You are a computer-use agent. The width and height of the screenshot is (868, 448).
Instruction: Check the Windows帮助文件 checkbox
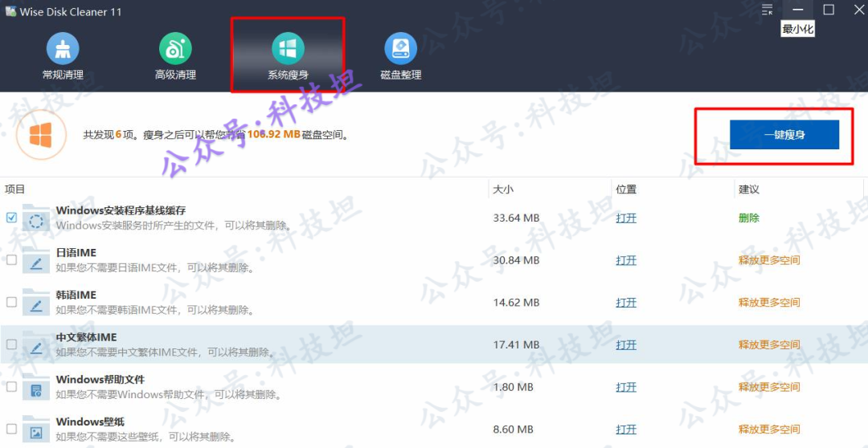(x=11, y=387)
